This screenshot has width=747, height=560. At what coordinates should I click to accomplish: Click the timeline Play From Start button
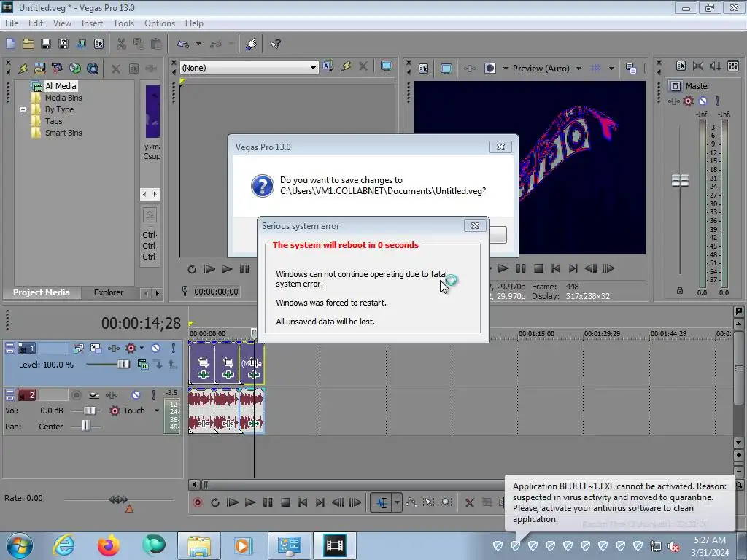tap(233, 502)
